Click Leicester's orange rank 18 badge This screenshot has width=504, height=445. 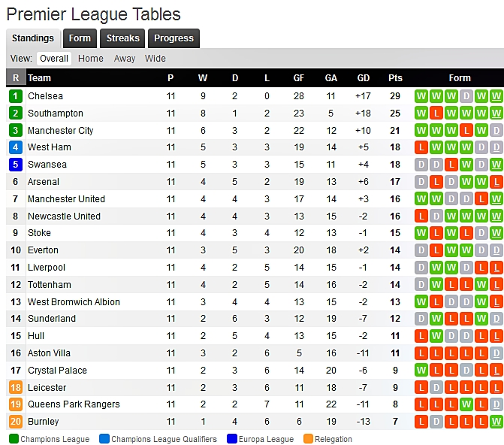(x=16, y=387)
